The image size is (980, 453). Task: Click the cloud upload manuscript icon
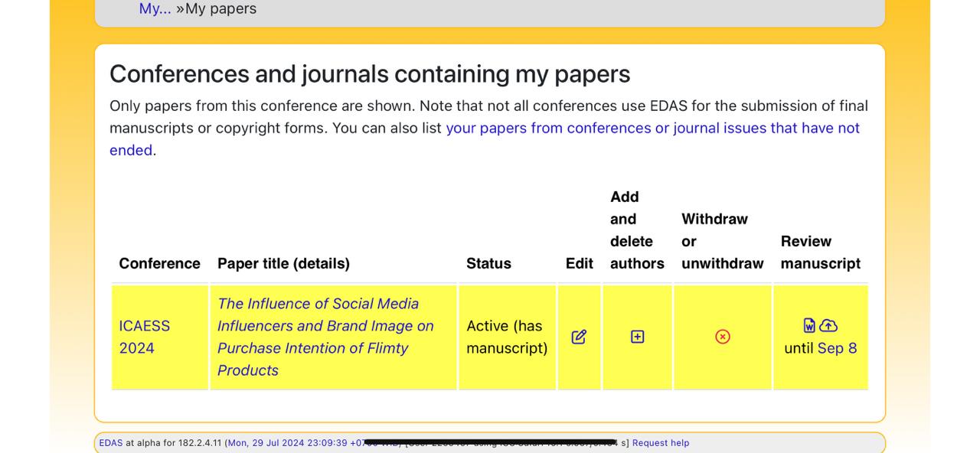click(828, 325)
